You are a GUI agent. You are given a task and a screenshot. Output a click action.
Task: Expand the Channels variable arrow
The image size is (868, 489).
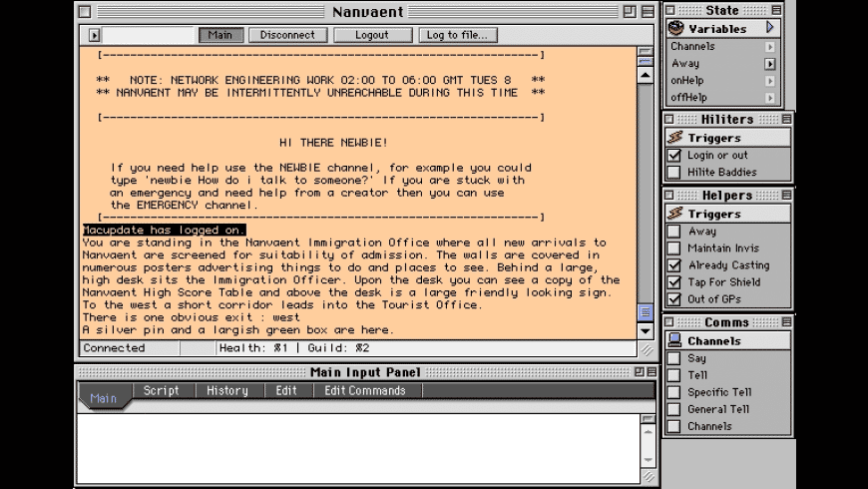point(770,47)
